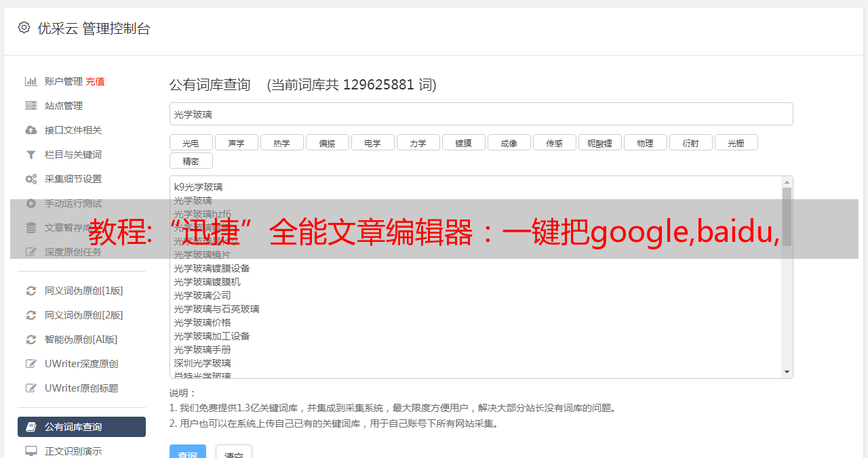Select k9光学玻璃 in the results list

pyautogui.click(x=198, y=187)
